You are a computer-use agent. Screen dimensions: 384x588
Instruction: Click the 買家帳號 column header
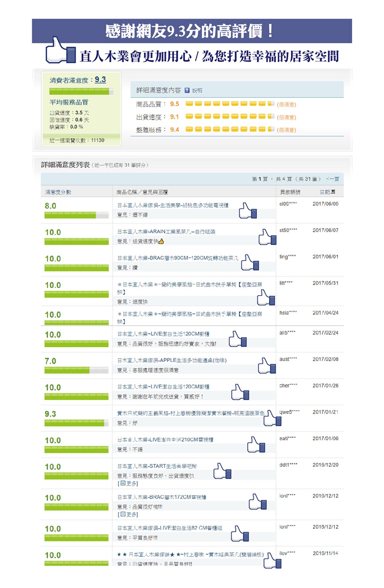click(x=290, y=192)
